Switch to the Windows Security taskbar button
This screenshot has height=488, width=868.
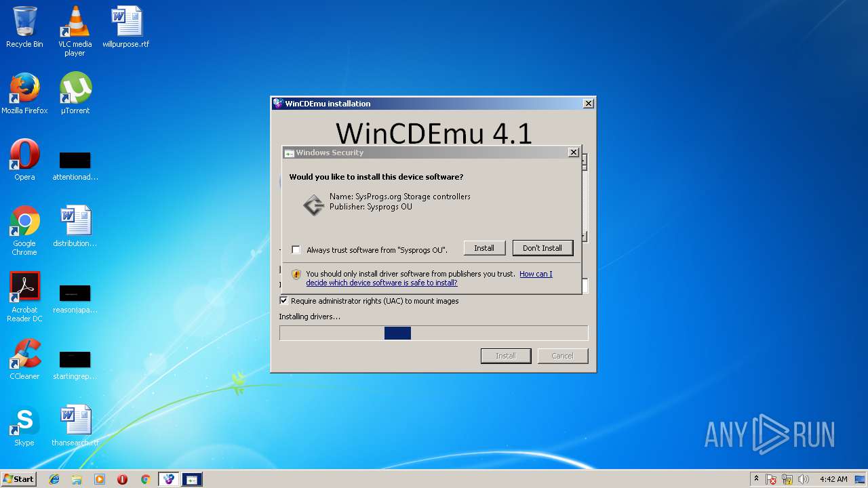point(191,479)
